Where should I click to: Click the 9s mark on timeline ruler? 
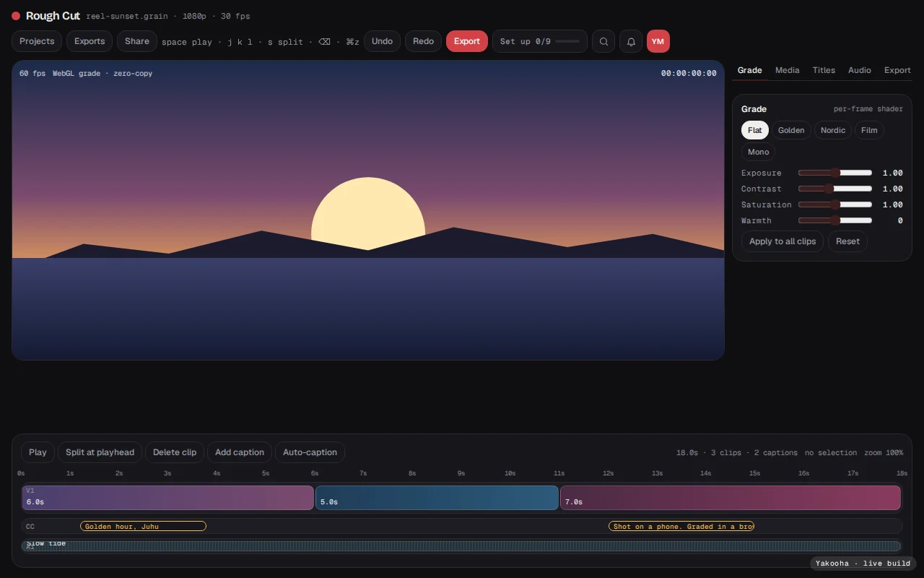pyautogui.click(x=461, y=473)
